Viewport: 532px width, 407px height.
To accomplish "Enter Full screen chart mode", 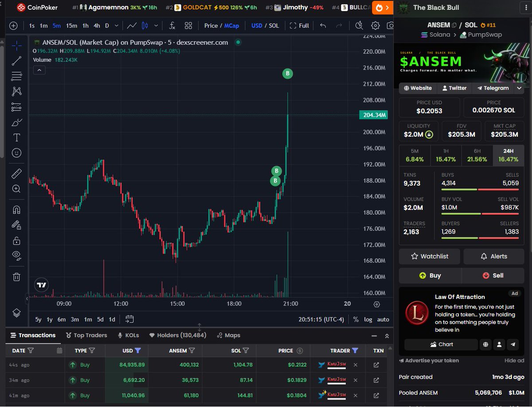I will [299, 26].
